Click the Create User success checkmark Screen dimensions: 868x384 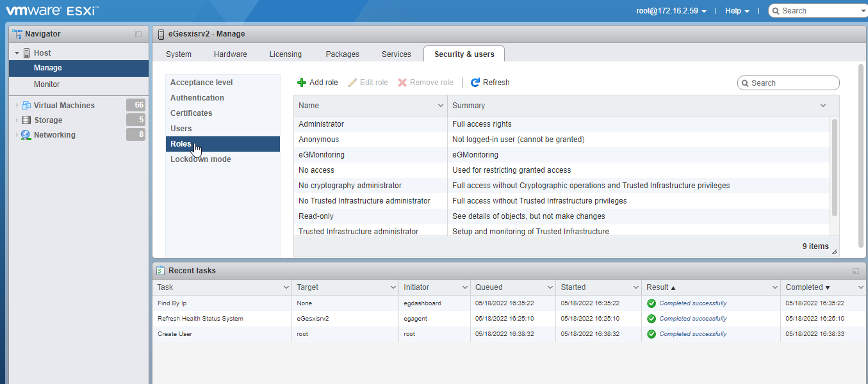(651, 334)
